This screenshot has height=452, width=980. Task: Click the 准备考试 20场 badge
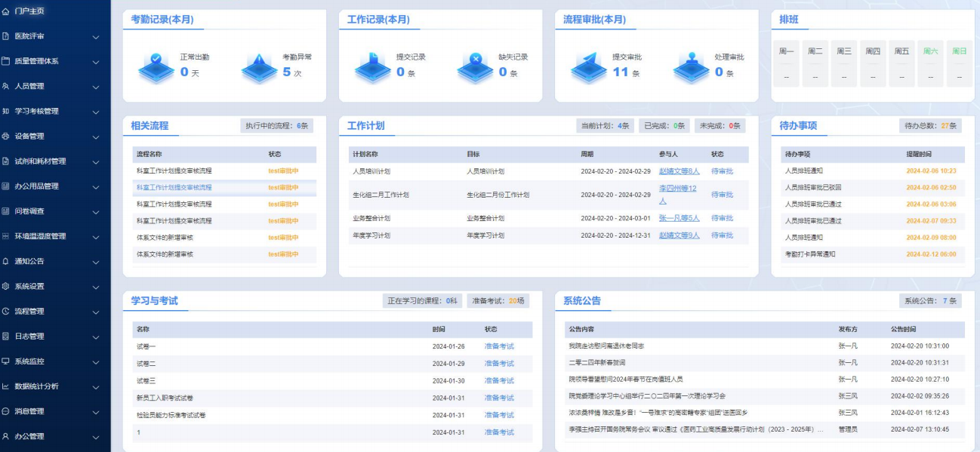click(x=498, y=300)
